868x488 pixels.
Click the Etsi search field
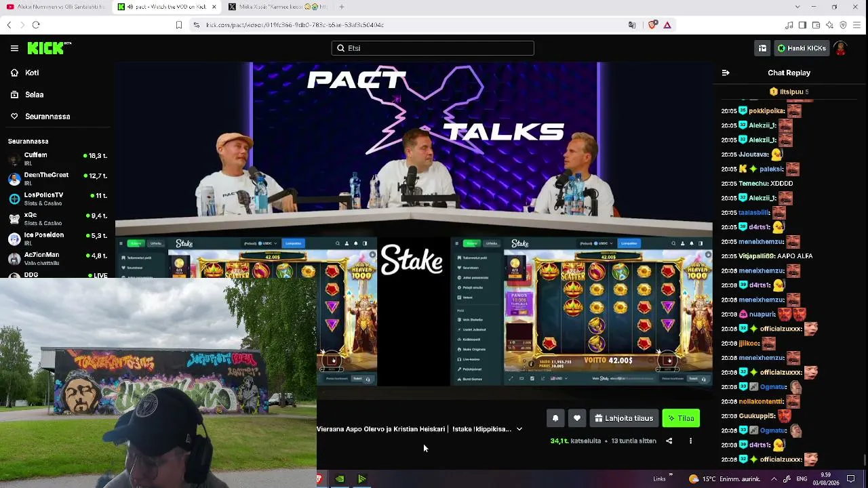[433, 48]
